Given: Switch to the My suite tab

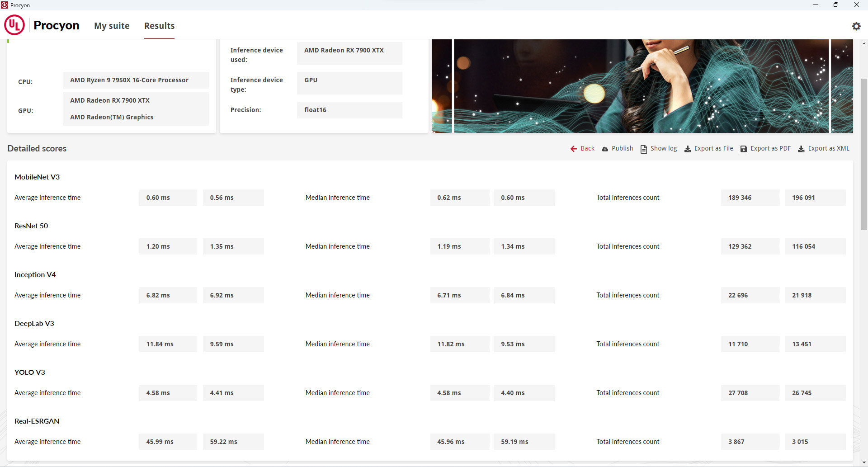Looking at the screenshot, I should coord(112,26).
